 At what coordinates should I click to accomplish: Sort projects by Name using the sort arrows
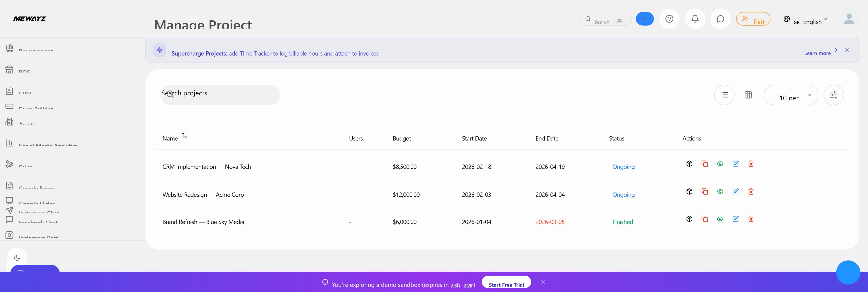(x=185, y=135)
